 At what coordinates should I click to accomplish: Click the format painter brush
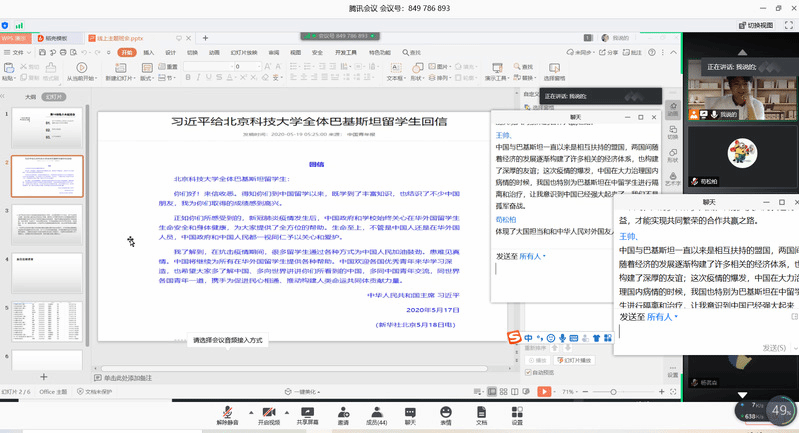click(x=51, y=71)
